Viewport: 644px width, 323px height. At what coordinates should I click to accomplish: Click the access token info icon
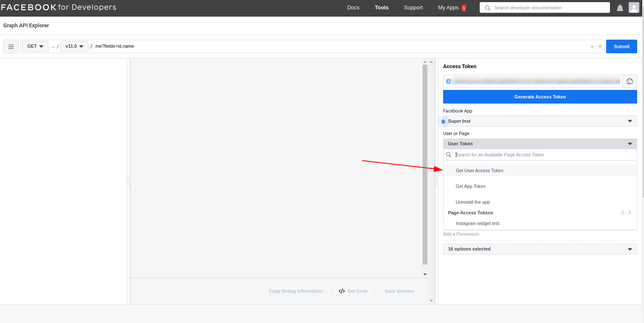[448, 81]
